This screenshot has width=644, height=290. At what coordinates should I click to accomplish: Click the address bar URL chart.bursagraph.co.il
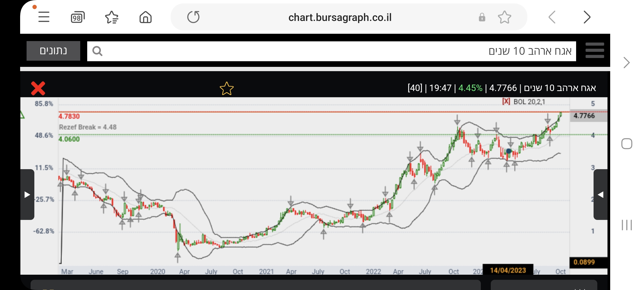(x=340, y=17)
